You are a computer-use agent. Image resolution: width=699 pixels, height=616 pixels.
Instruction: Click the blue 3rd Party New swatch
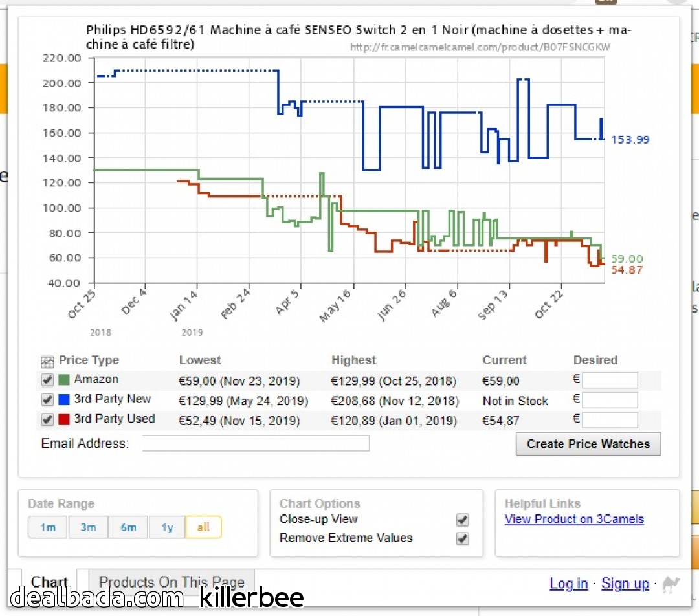pos(63,399)
